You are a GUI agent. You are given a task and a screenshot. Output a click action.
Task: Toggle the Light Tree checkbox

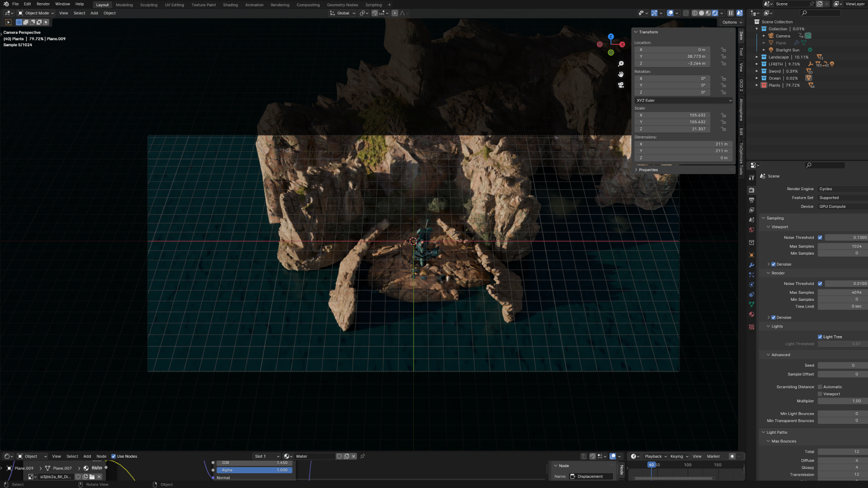820,337
